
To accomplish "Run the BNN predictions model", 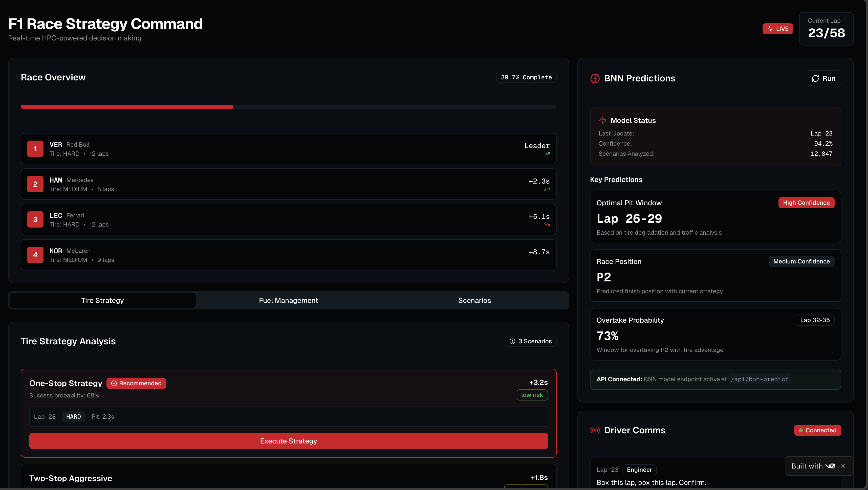I will pos(823,78).
